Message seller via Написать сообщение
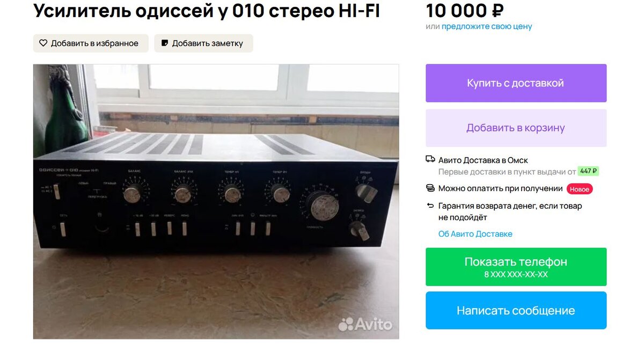The image size is (644, 344). click(516, 311)
